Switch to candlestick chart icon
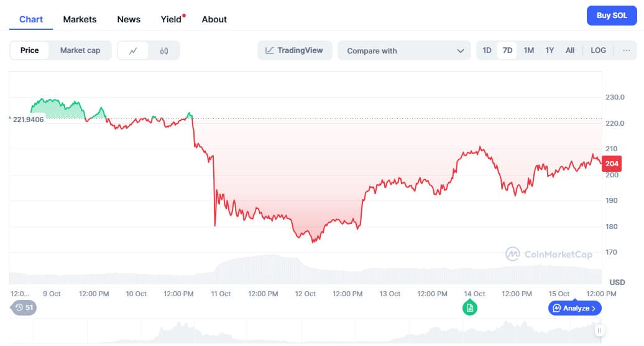The width and height of the screenshot is (644, 346). click(x=164, y=51)
